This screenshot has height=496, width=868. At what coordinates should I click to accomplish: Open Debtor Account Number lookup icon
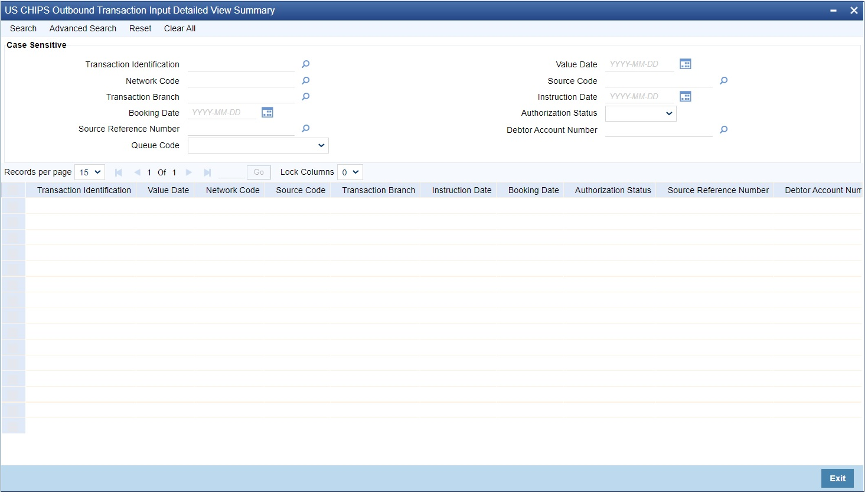723,129
